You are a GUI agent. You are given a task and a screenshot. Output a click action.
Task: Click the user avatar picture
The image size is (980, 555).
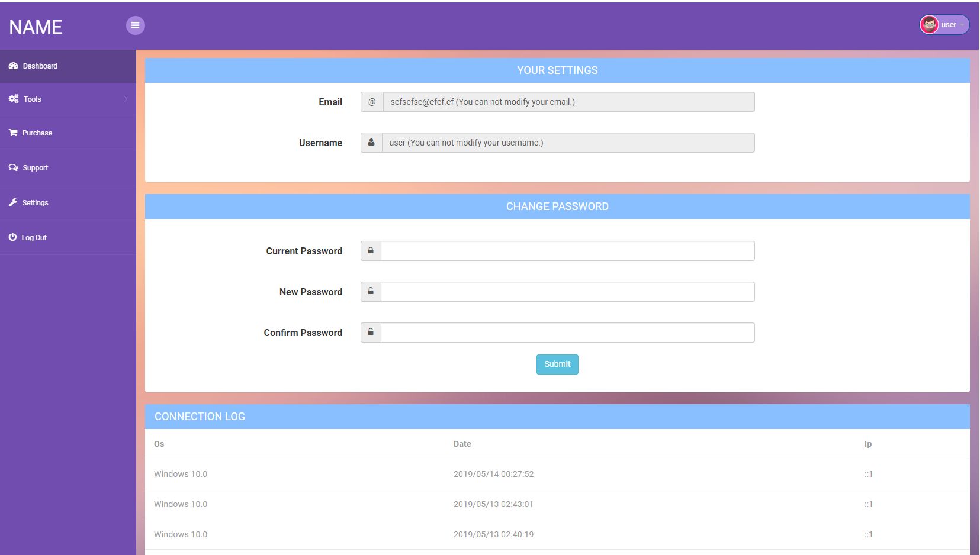[x=929, y=25]
